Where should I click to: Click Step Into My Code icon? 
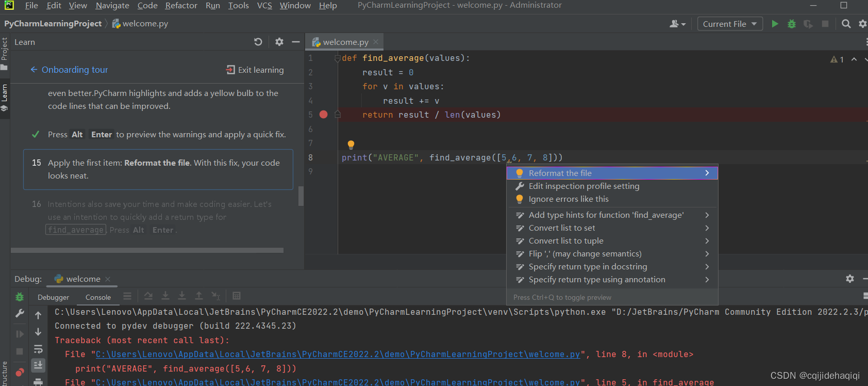[x=182, y=296]
